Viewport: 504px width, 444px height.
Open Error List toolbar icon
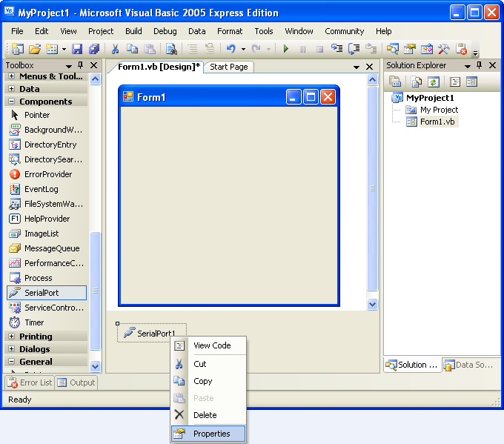(461, 49)
